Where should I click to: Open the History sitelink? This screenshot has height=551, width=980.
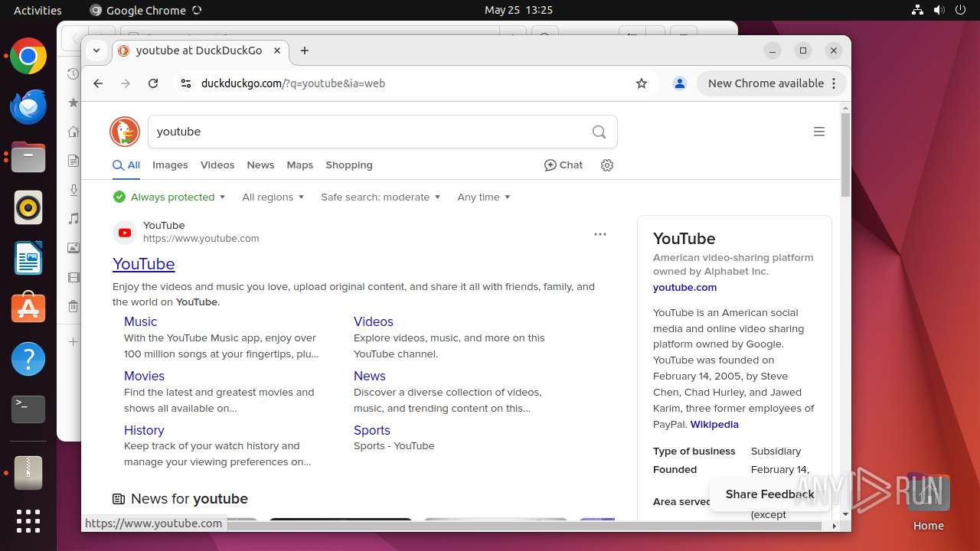pyautogui.click(x=144, y=431)
